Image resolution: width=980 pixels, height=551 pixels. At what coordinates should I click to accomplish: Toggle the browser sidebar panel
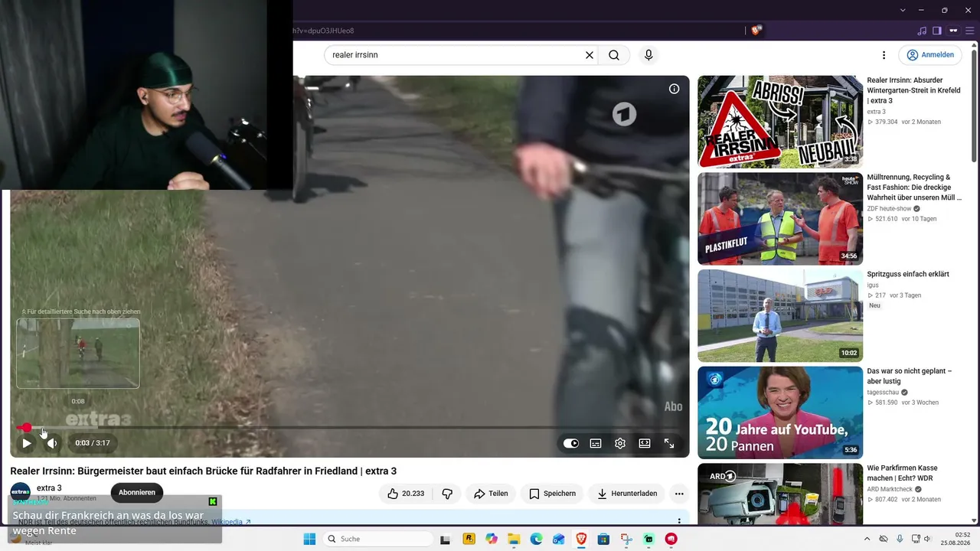coord(937,31)
